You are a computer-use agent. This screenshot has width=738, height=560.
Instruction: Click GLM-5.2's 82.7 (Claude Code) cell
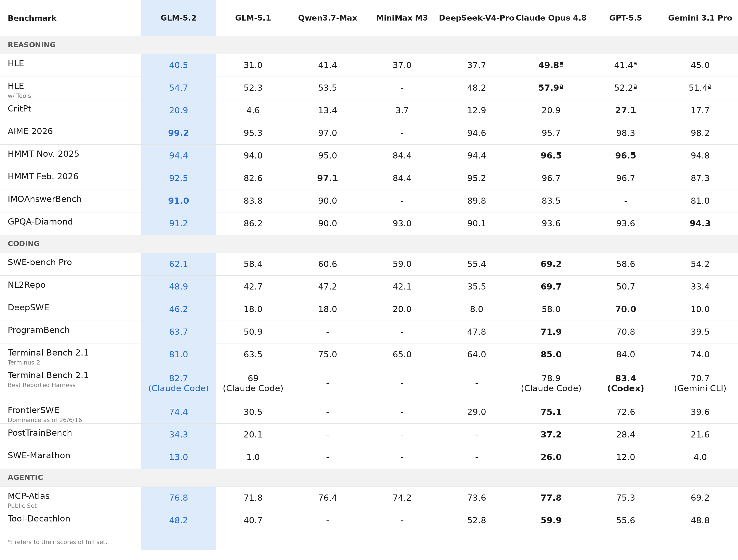tap(179, 384)
